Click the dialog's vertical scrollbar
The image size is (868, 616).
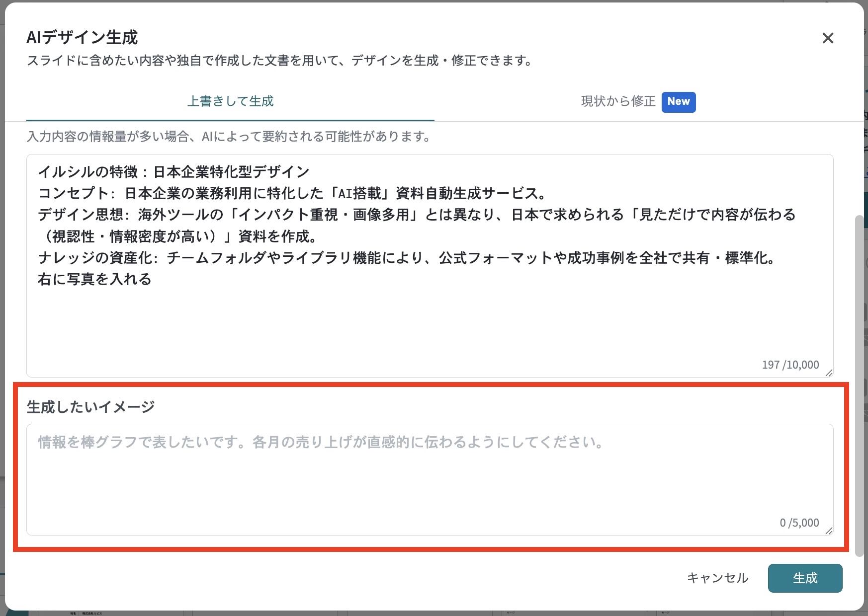(859, 385)
